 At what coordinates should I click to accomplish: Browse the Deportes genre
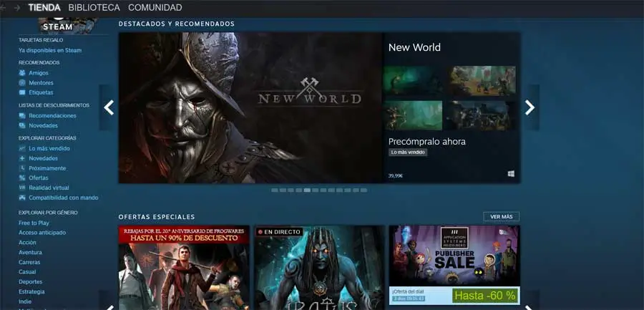(x=30, y=281)
